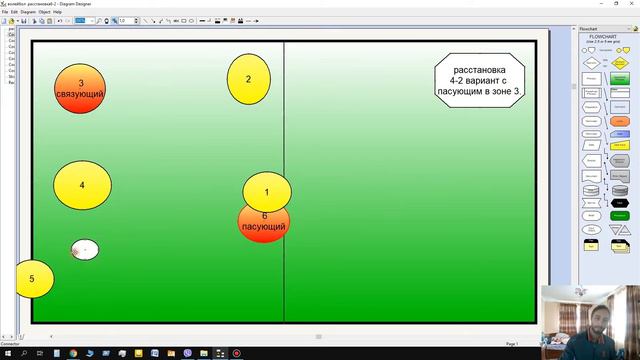Viewport: 640px width, 360px height.
Task: Open the zoom percentage dropdown
Action: click(x=92, y=20)
